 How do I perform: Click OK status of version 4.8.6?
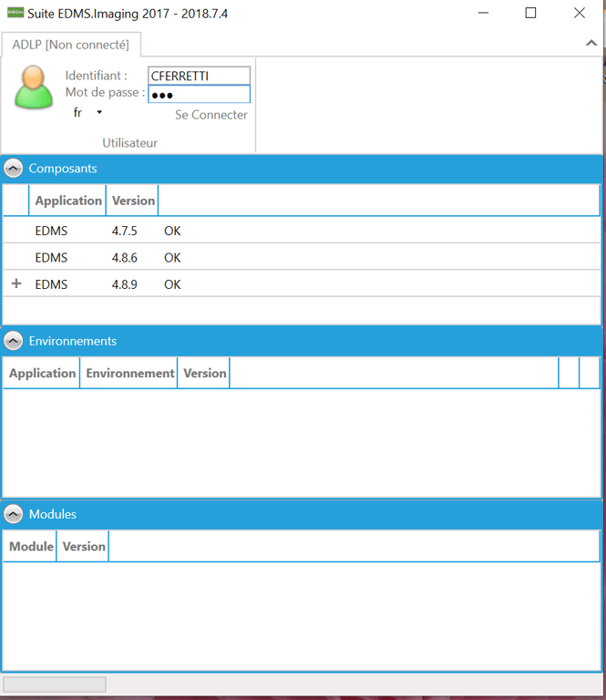pos(172,258)
